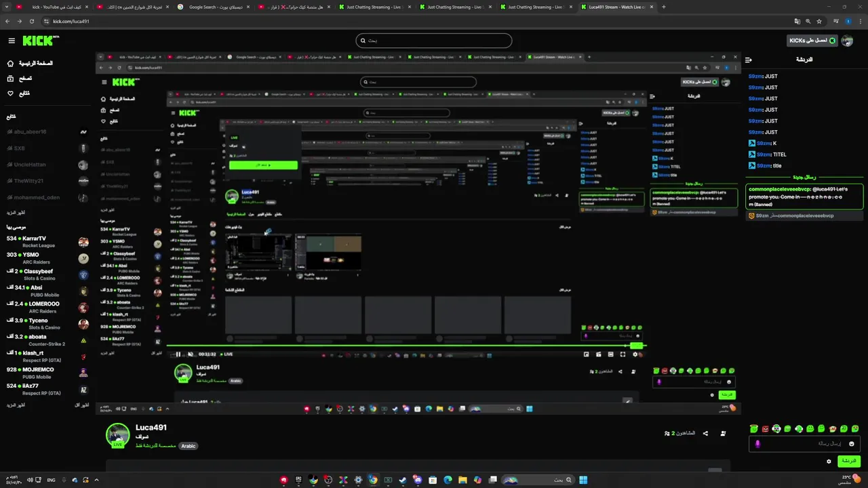Open aboata Counter-Strike 2 channel
The height and width of the screenshot is (488, 868).
click(x=47, y=340)
